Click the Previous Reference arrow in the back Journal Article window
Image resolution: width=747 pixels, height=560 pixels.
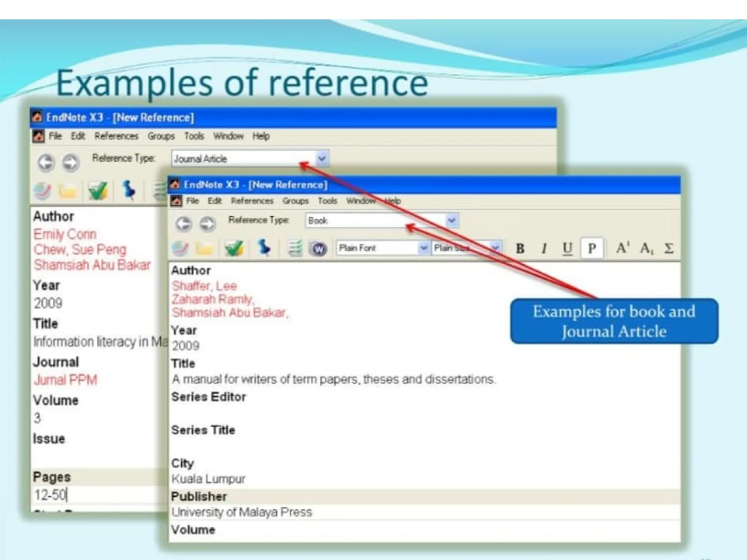[x=46, y=162]
